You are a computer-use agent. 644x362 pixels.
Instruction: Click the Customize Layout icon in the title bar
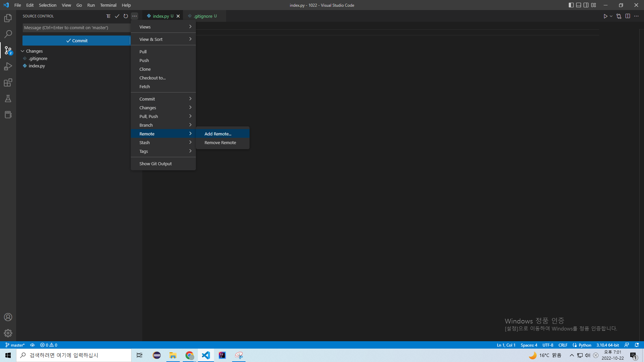(594, 5)
